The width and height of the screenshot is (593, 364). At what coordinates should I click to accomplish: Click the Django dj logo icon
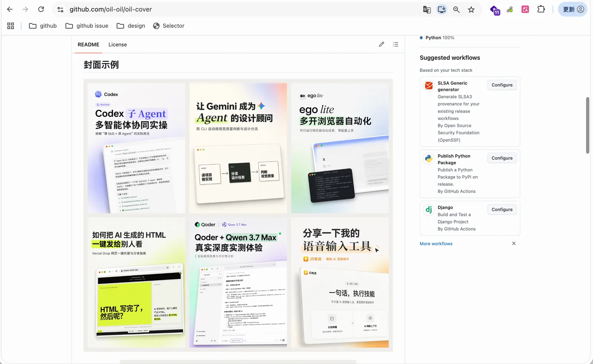(429, 210)
